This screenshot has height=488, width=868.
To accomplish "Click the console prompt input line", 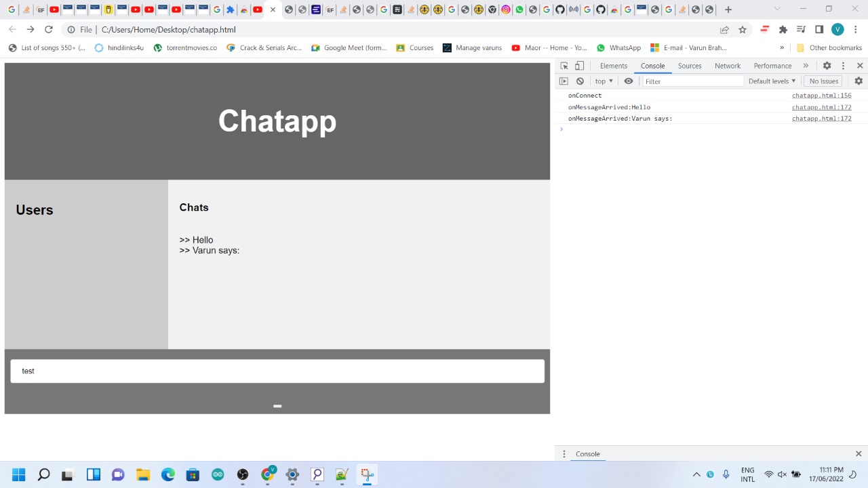I will click(712, 129).
